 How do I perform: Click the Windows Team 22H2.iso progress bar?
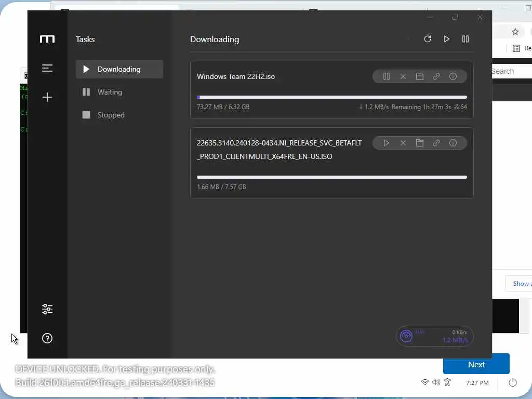332,97
